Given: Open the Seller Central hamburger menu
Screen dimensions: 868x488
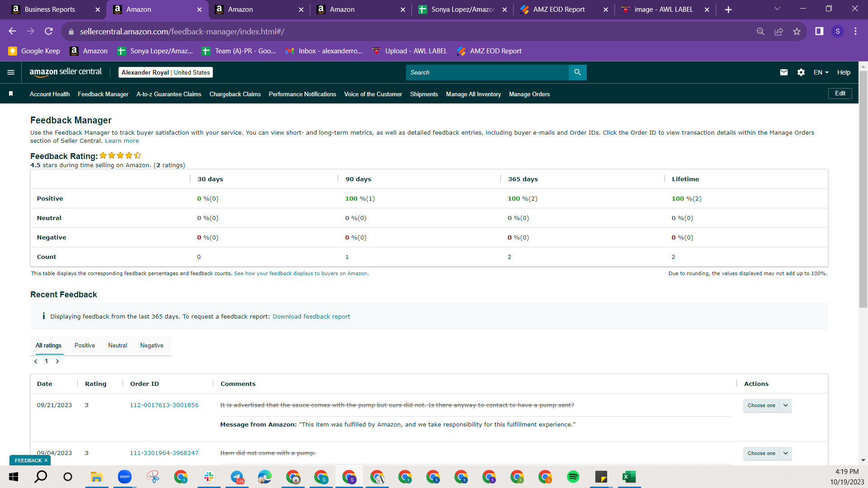Looking at the screenshot, I should 11,72.
